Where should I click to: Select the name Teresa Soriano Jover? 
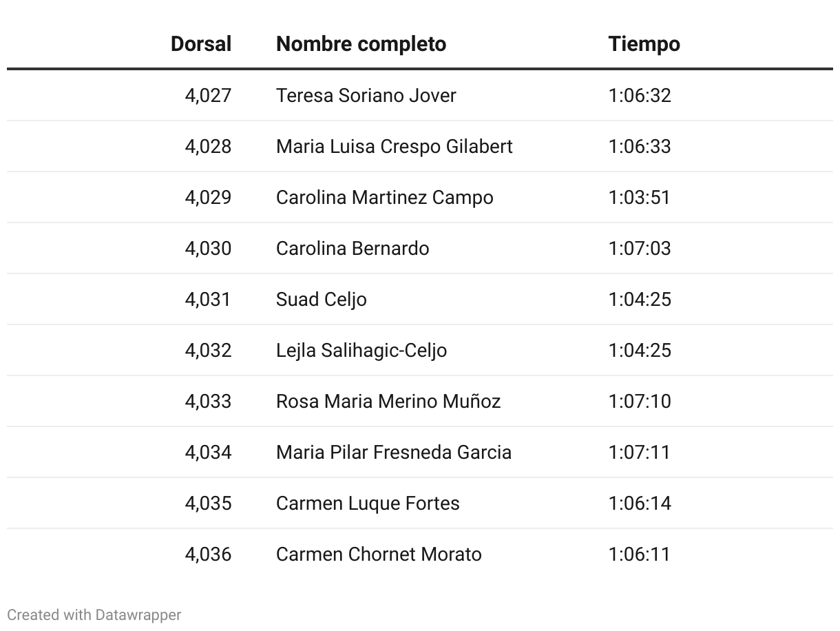(x=366, y=95)
